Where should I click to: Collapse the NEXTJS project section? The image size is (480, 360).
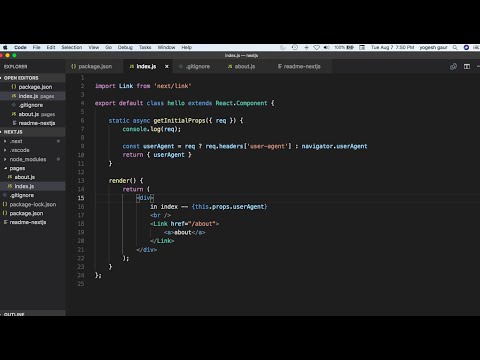[33, 132]
